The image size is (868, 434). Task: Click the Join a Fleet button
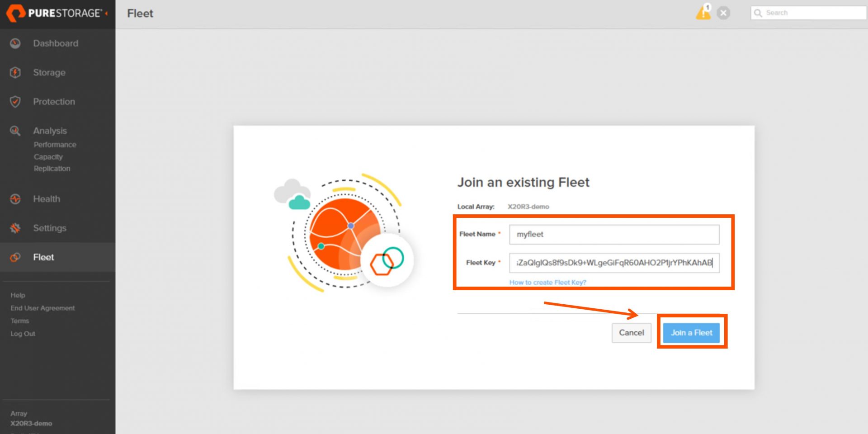click(691, 333)
